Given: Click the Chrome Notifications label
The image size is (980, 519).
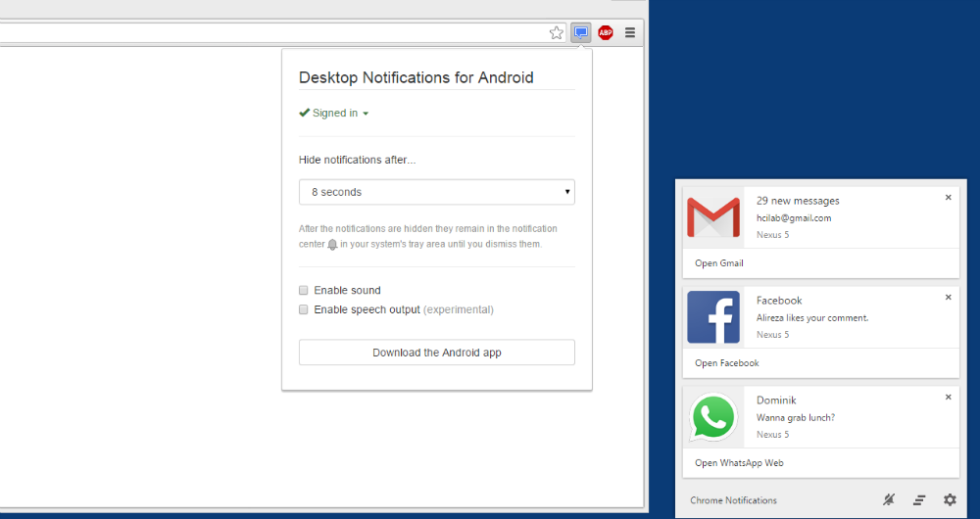Looking at the screenshot, I should click(733, 500).
